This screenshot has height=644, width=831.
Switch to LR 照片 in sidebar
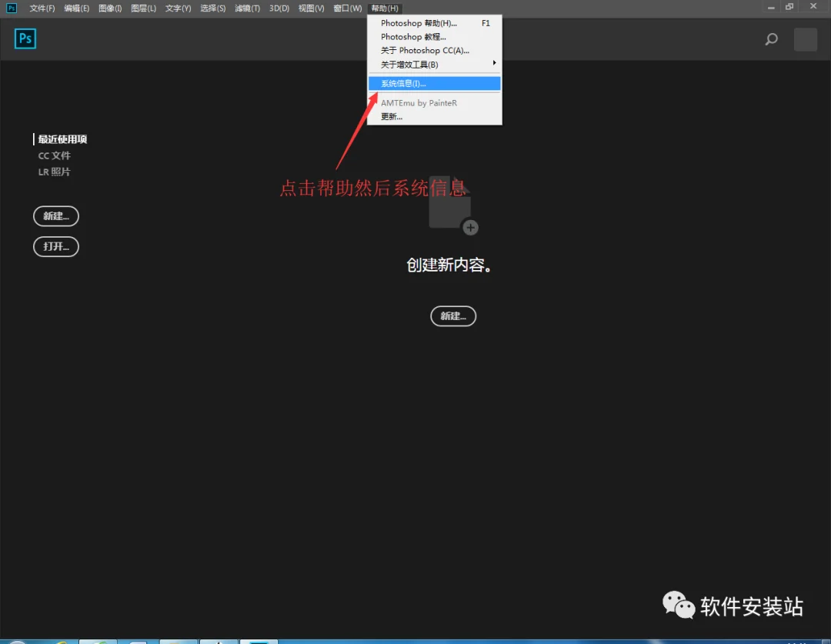coord(54,172)
